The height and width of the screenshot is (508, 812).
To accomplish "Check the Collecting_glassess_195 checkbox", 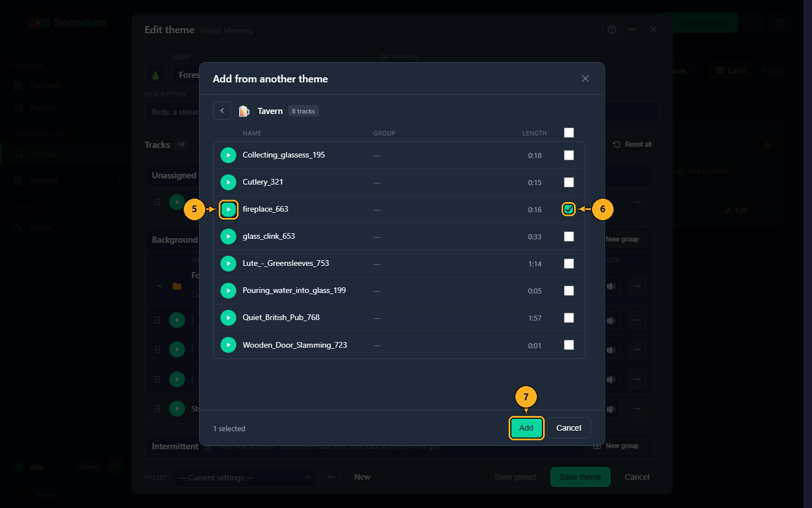I will pos(569,155).
